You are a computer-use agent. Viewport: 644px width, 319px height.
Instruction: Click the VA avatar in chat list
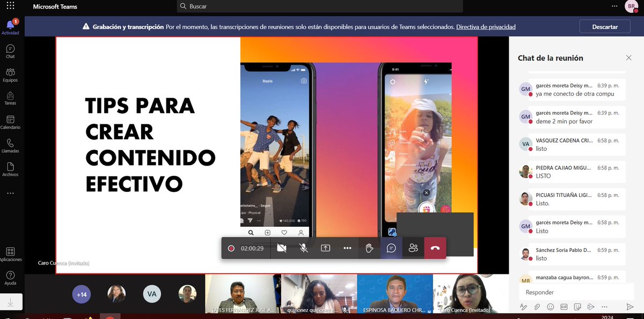click(x=526, y=144)
